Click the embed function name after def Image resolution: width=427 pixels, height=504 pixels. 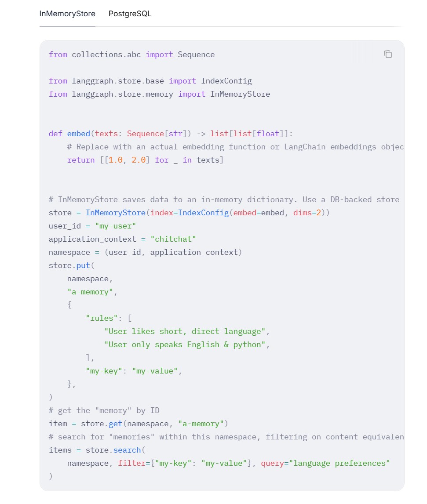click(79, 134)
